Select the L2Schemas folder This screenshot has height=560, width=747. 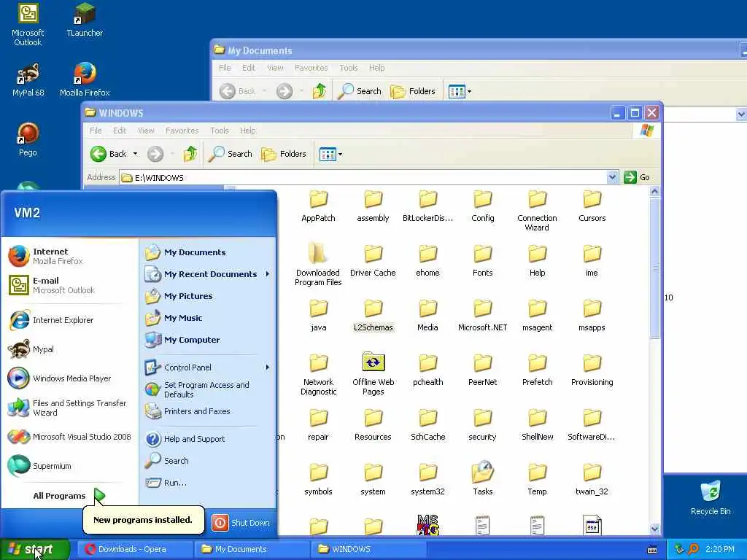pos(373,315)
